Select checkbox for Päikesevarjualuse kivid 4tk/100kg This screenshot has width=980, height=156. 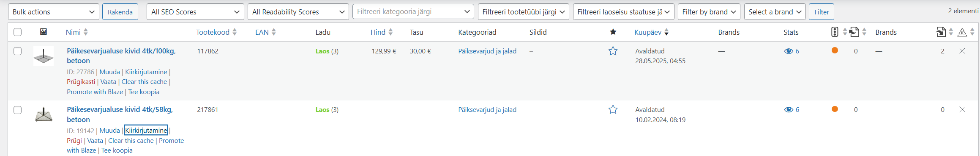point(17,51)
